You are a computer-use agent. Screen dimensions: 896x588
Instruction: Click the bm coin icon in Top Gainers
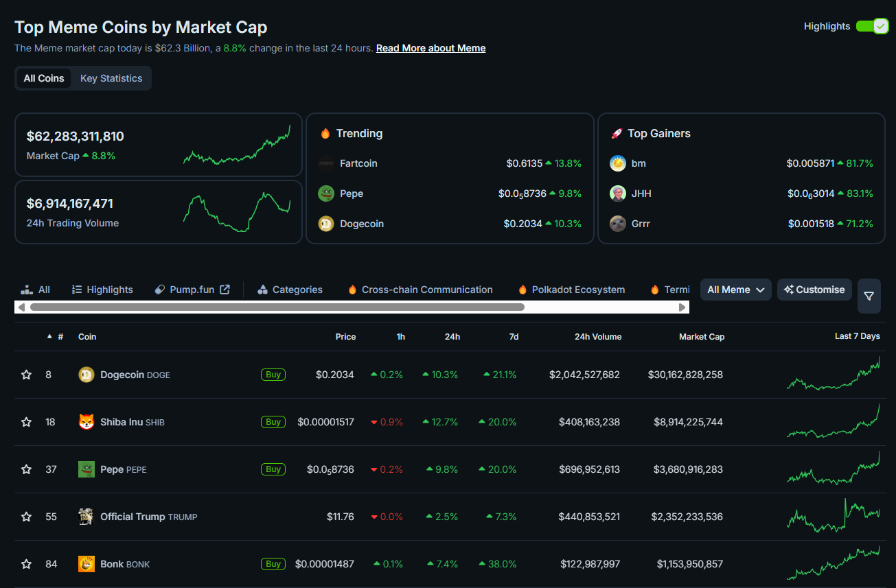[618, 163]
